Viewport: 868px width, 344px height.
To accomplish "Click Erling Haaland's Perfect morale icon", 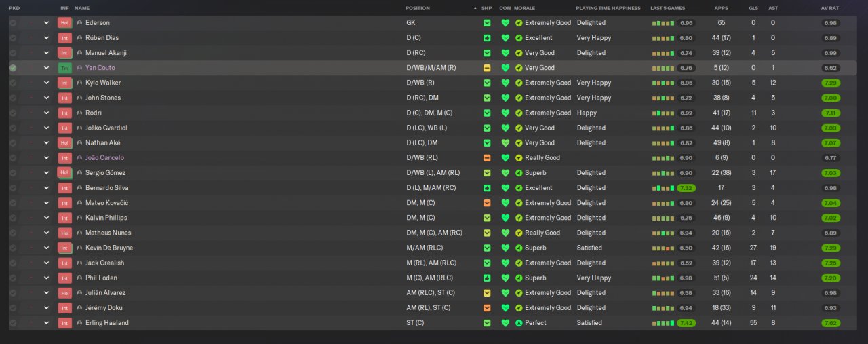I will (519, 323).
